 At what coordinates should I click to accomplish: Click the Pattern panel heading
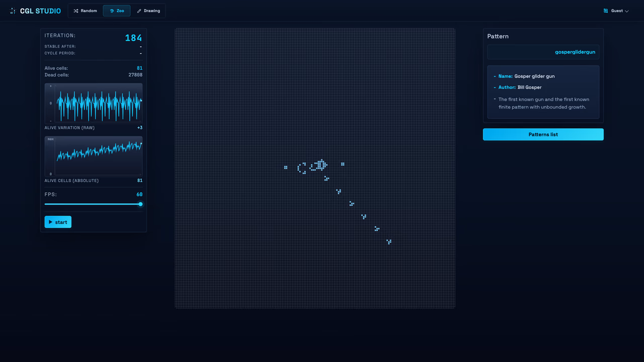pos(498,36)
